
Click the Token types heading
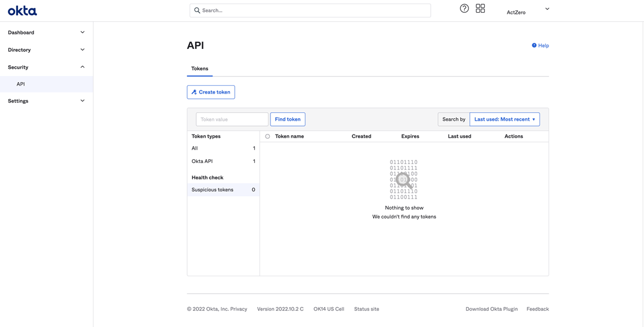click(x=206, y=136)
